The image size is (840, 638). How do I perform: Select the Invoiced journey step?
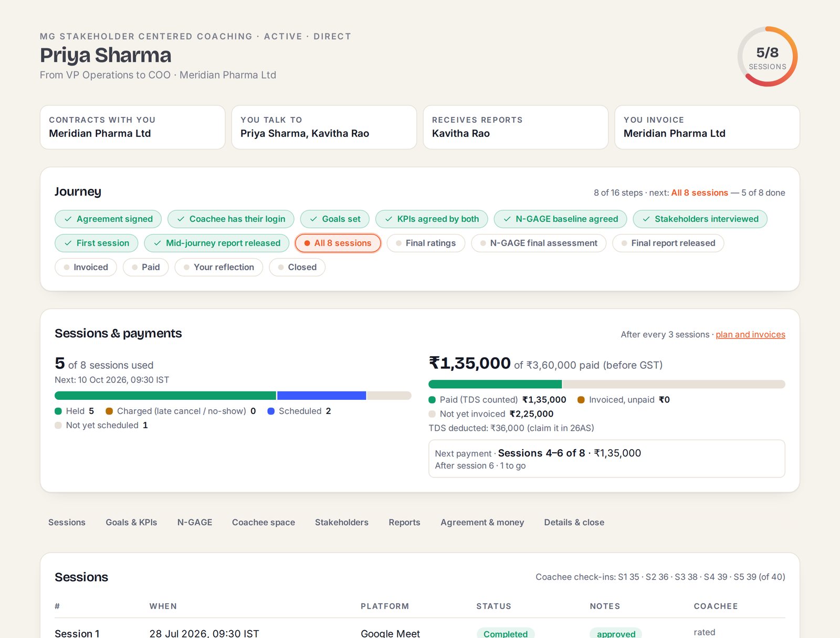click(x=86, y=267)
